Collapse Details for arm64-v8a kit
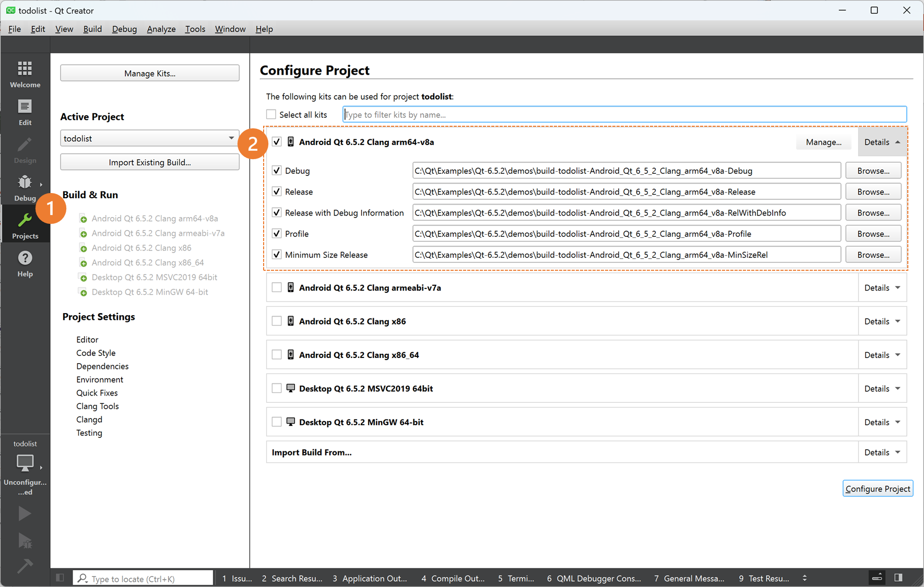This screenshot has width=924, height=587. tap(882, 142)
